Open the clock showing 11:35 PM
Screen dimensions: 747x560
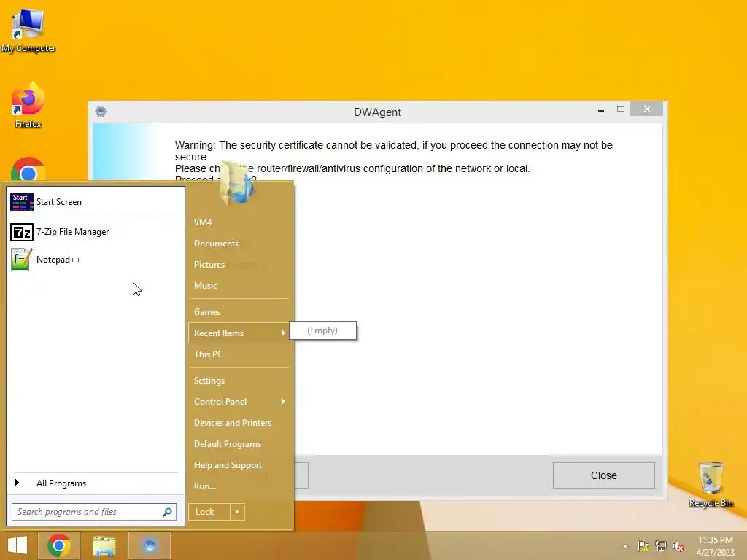coord(716,546)
